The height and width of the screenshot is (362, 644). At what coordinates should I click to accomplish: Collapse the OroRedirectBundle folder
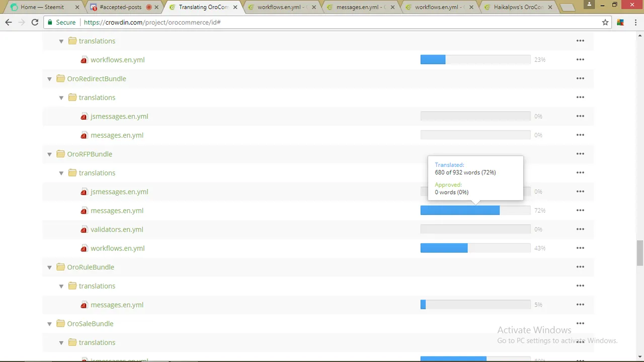click(x=49, y=79)
